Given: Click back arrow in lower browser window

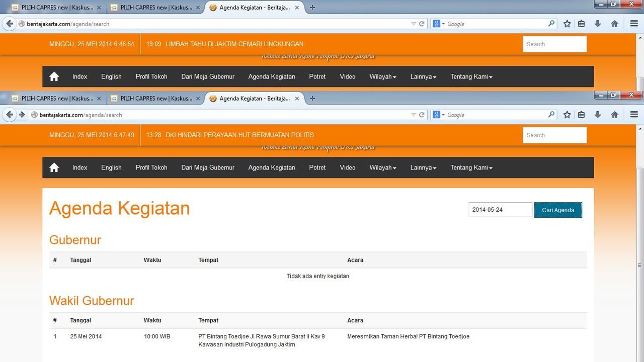Looking at the screenshot, I should (10, 115).
